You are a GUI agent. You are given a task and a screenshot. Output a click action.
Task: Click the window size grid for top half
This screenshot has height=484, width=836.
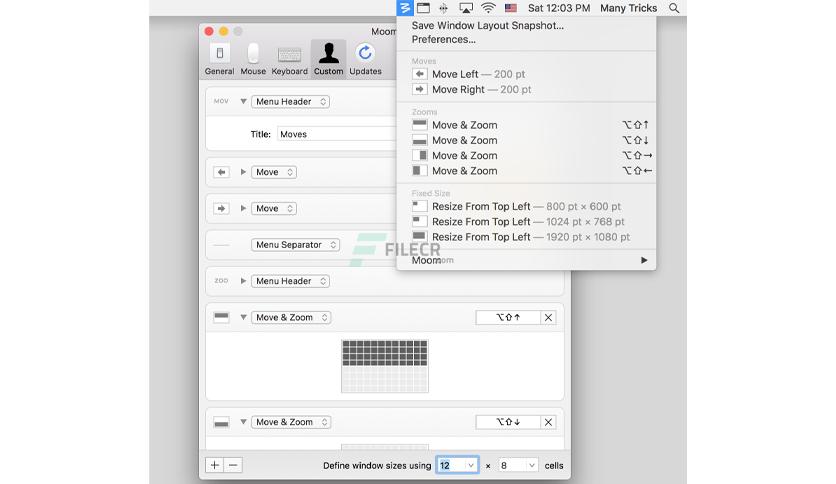coord(384,366)
